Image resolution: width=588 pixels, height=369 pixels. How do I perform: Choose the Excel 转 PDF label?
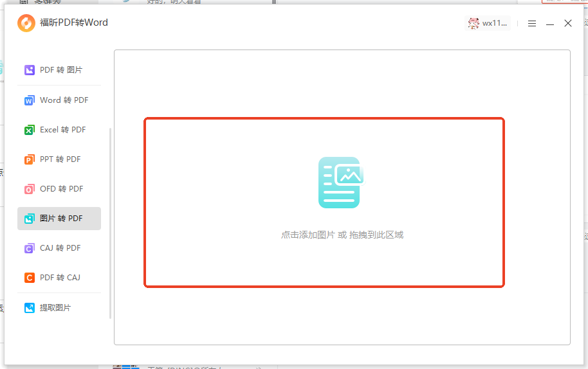(62, 130)
